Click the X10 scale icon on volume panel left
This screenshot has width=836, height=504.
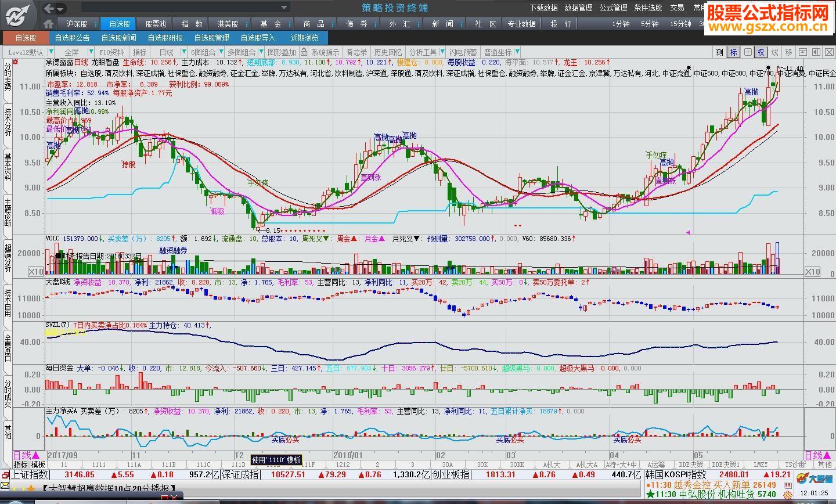click(x=36, y=272)
